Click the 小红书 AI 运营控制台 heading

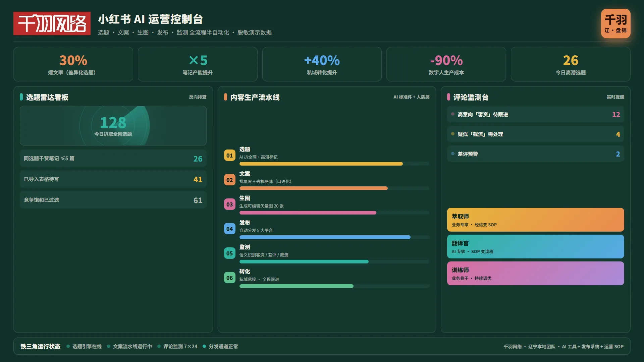point(151,19)
